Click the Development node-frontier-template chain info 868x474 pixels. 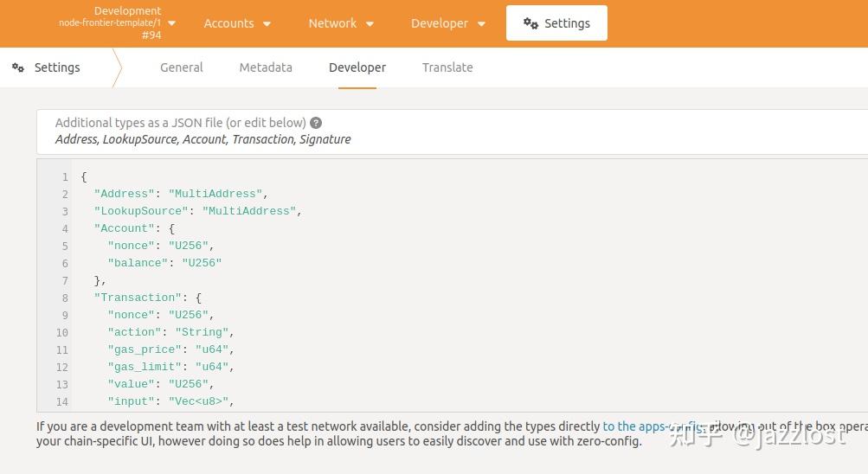(x=110, y=22)
